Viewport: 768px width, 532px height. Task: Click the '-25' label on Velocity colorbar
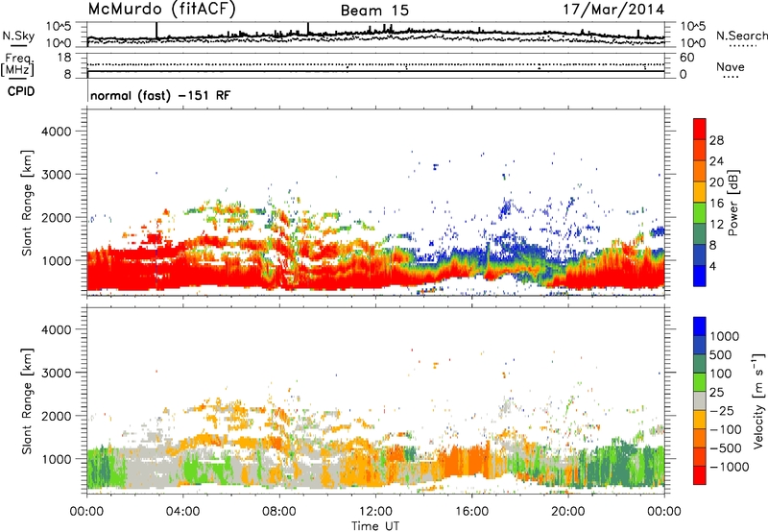722,411
